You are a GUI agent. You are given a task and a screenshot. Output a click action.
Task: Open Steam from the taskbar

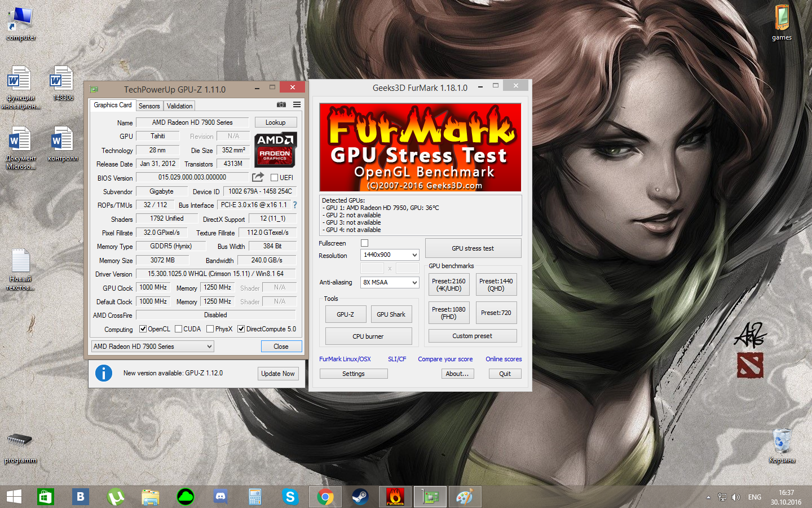point(360,497)
